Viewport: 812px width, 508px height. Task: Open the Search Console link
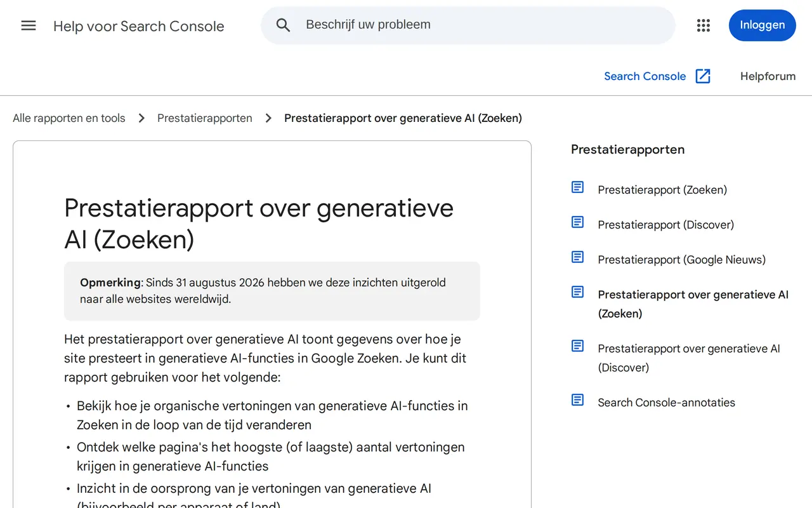point(645,76)
